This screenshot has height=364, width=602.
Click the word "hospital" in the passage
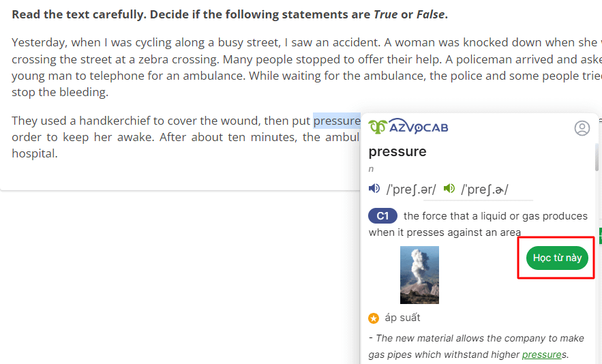34,153
